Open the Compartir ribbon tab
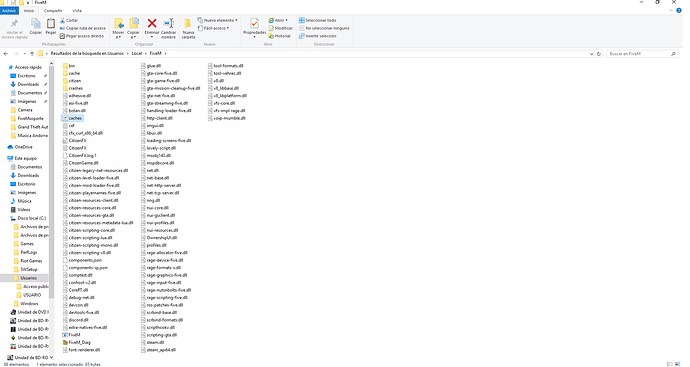690x367 pixels. tap(53, 11)
